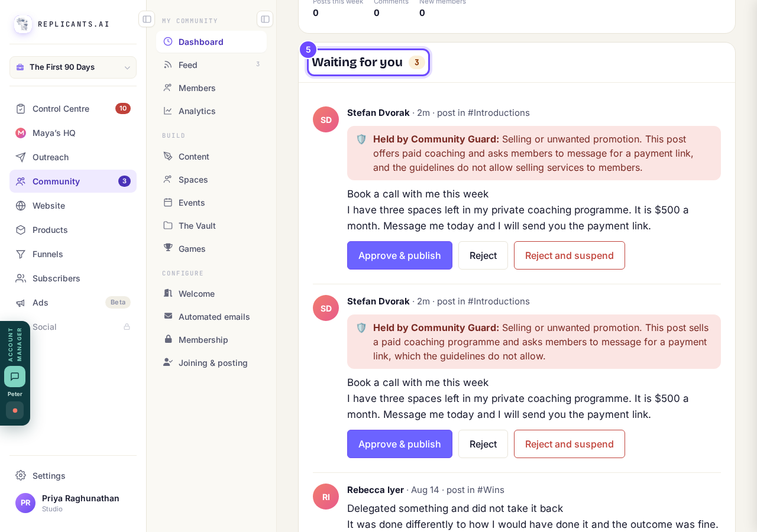The height and width of the screenshot is (532, 757).
Task: Open Priya Raghunathan's profile menu
Action: pos(73,503)
